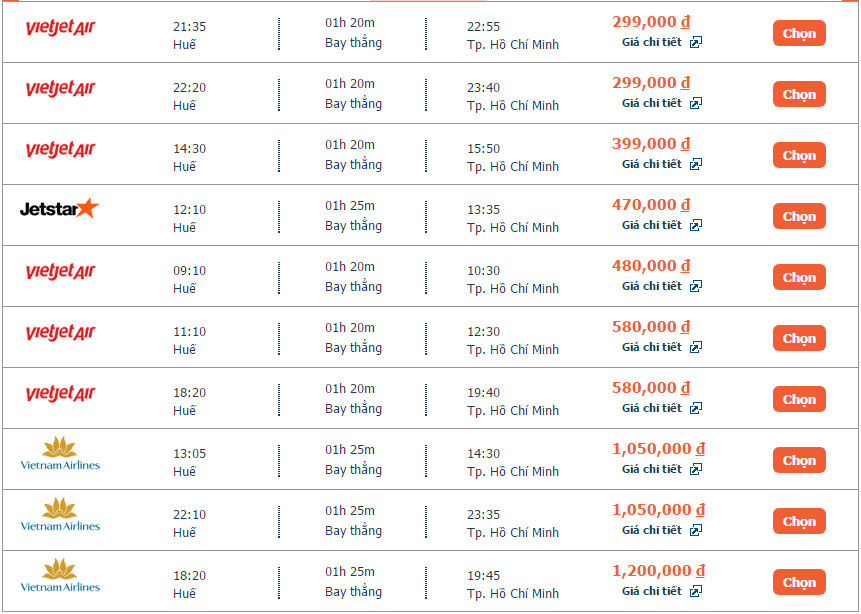Click the popup icon beside the 470,000 đ price
Image resolution: width=861 pixels, height=614 pixels.
click(x=696, y=225)
